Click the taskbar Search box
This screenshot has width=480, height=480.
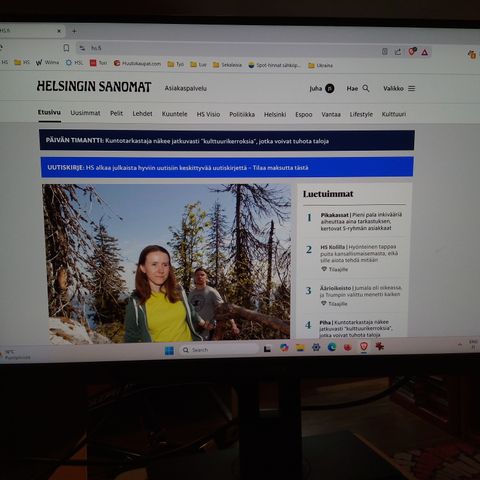click(219, 350)
